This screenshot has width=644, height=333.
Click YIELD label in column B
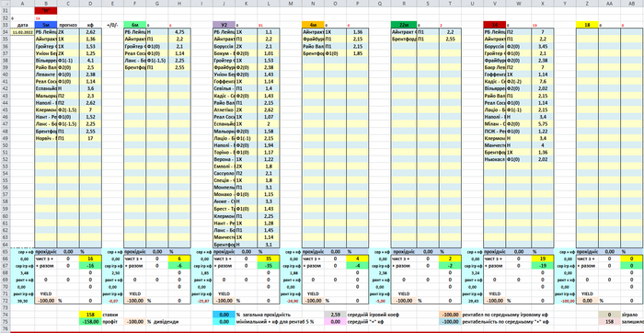pos(46,293)
